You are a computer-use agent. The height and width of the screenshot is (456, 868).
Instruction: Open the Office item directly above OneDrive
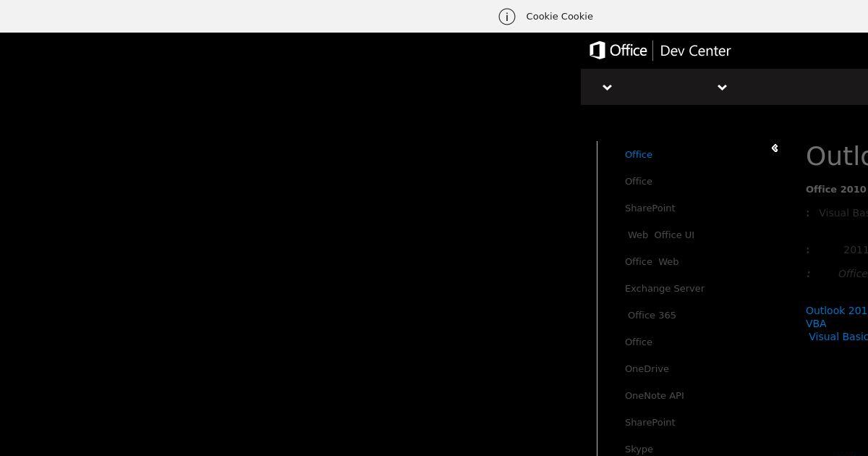coord(639,342)
